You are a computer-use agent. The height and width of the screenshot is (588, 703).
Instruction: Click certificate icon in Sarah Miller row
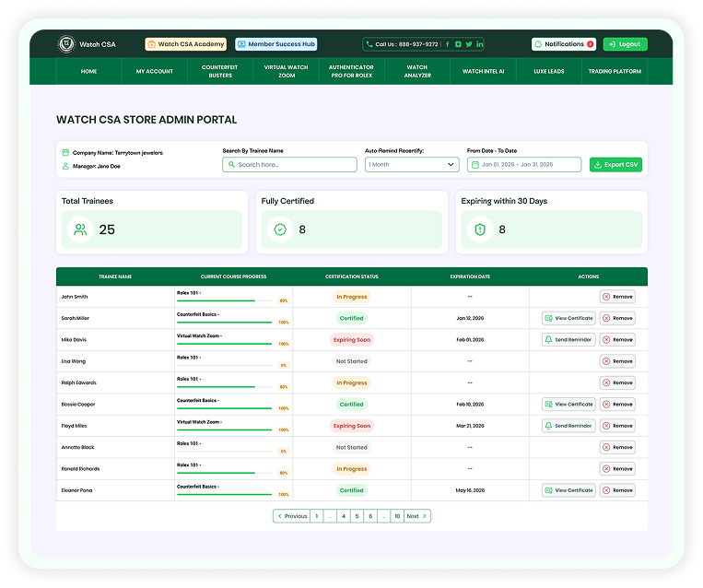pos(549,318)
